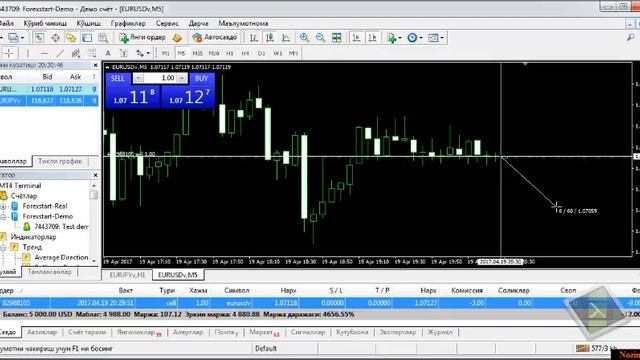The width and height of the screenshot is (640, 360).
Task: Open the arrows objects dropdown
Action: point(143,53)
